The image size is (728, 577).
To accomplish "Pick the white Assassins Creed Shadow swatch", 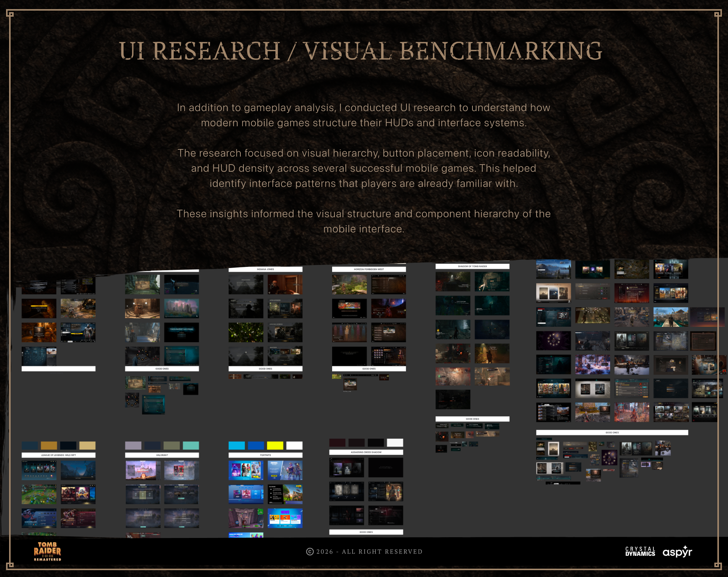I will click(395, 442).
